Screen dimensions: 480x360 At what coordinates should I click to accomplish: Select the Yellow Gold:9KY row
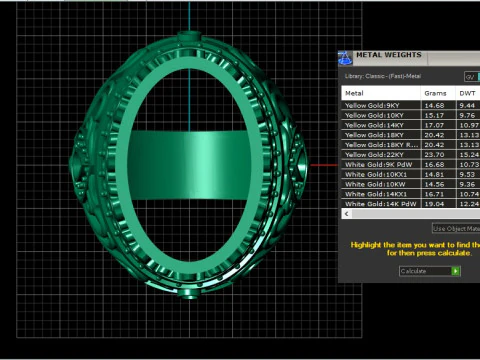(x=411, y=105)
